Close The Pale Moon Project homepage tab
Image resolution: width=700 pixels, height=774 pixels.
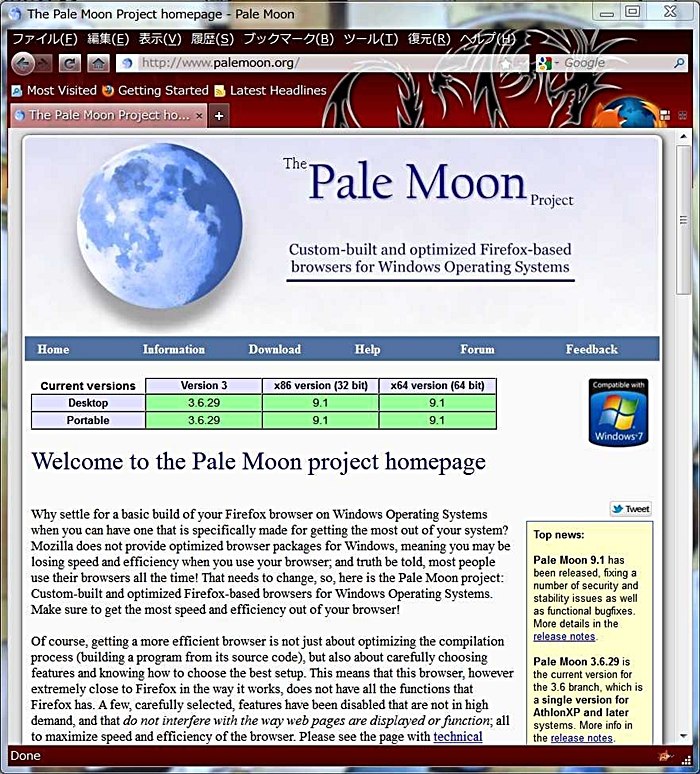click(199, 116)
